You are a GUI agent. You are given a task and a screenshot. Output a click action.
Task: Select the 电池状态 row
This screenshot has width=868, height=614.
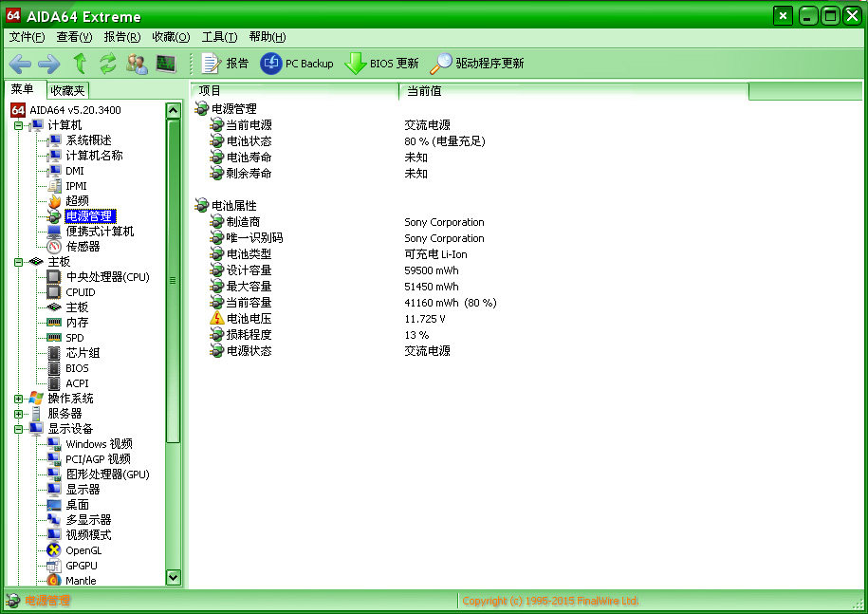click(x=347, y=141)
